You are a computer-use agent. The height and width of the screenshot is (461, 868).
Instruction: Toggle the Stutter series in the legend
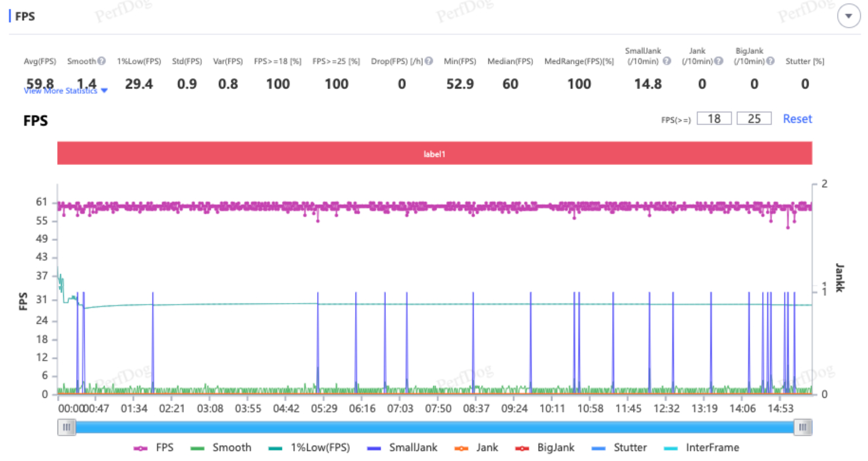619,448
